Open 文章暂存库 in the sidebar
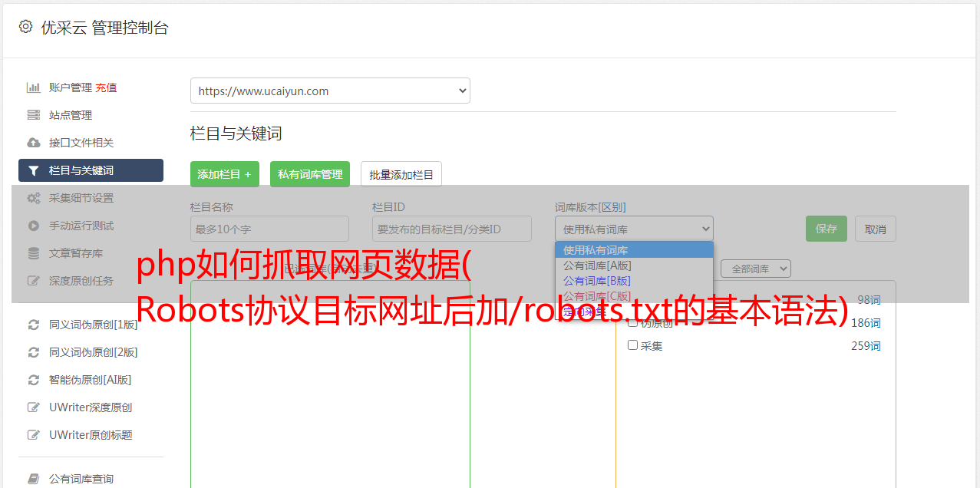Viewport: 980px width, 488px height. click(x=76, y=253)
